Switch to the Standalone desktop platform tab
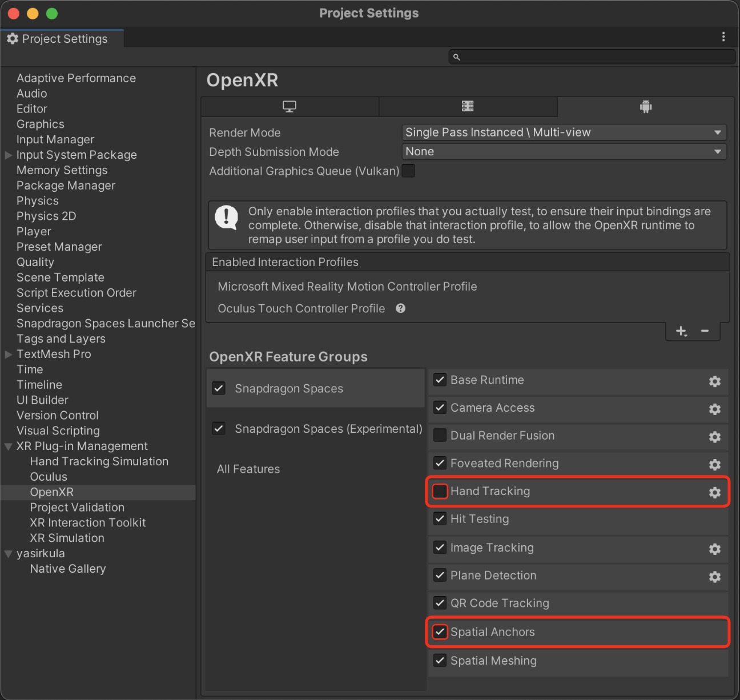Image resolution: width=740 pixels, height=700 pixels. point(289,107)
